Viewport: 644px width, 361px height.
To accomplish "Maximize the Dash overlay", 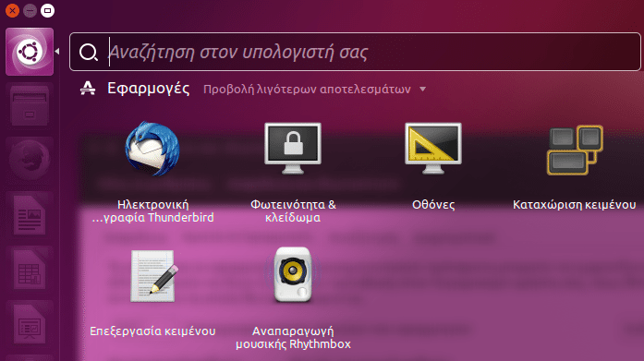I will click(x=47, y=10).
